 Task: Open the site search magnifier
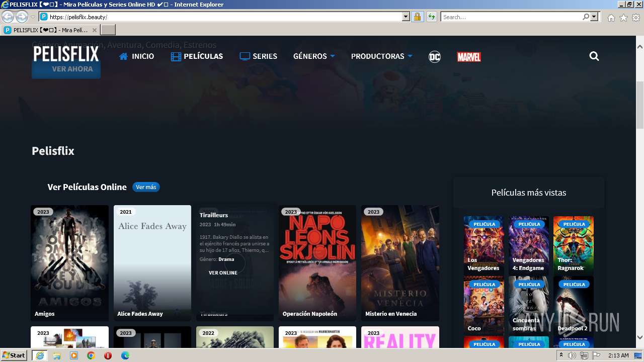pyautogui.click(x=594, y=56)
